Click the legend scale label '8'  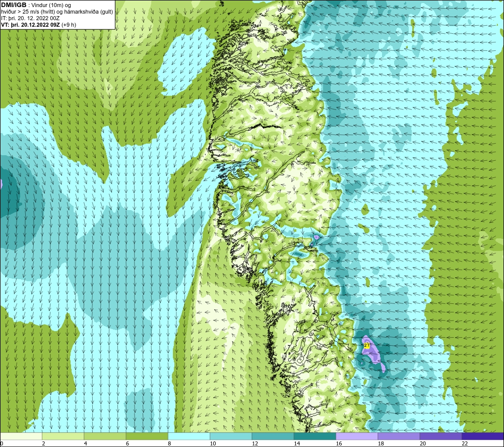pyautogui.click(x=169, y=443)
